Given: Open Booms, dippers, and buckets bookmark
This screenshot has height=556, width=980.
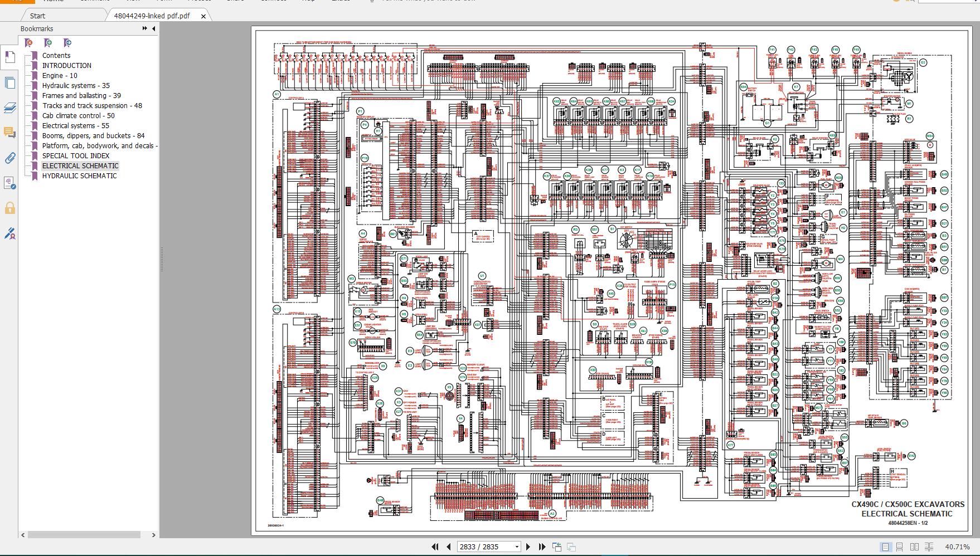Looking at the screenshot, I should 94,135.
